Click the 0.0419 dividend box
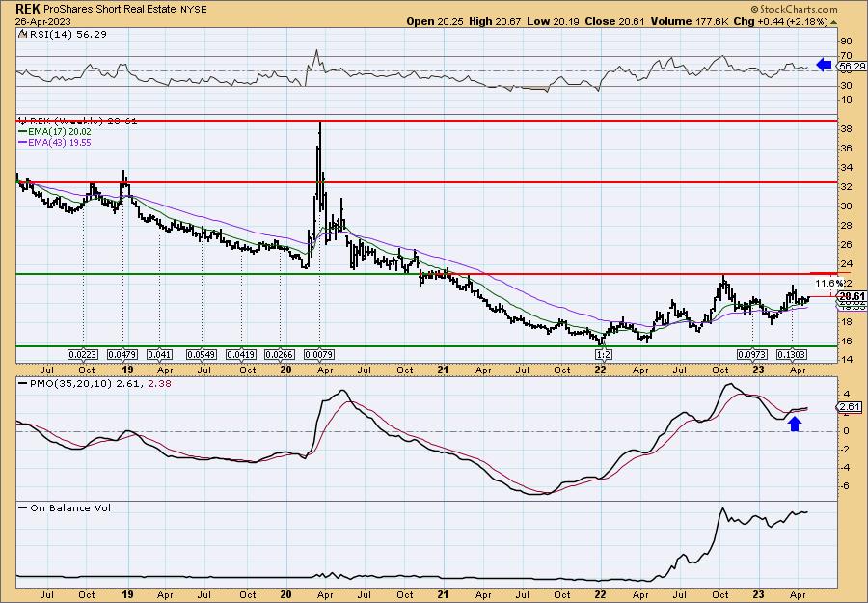 [x=241, y=354]
